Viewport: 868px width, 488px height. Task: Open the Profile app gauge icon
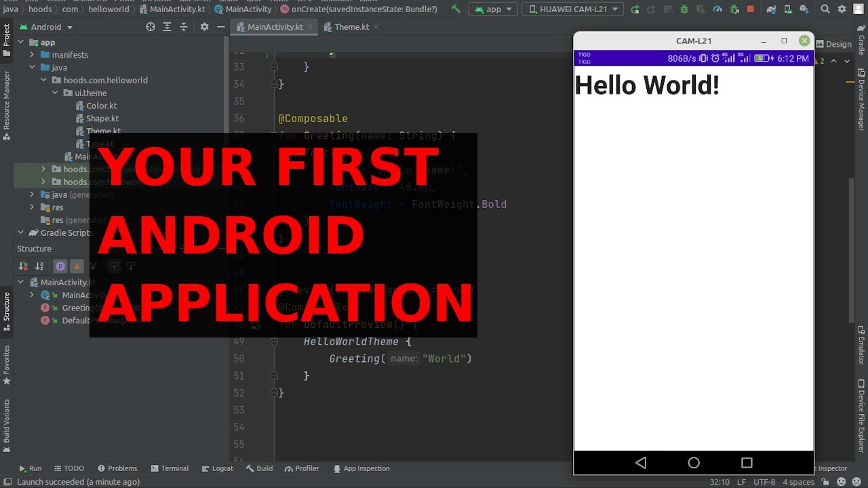tap(718, 9)
